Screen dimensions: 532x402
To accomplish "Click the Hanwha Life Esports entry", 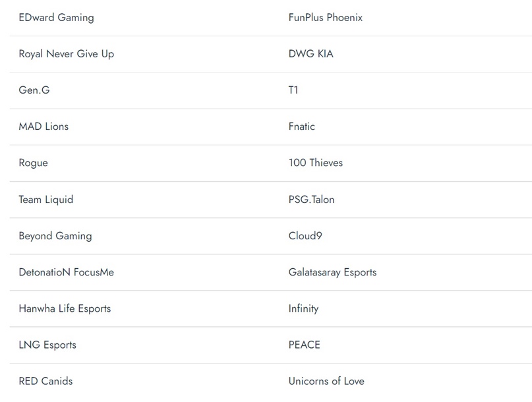I will [65, 308].
